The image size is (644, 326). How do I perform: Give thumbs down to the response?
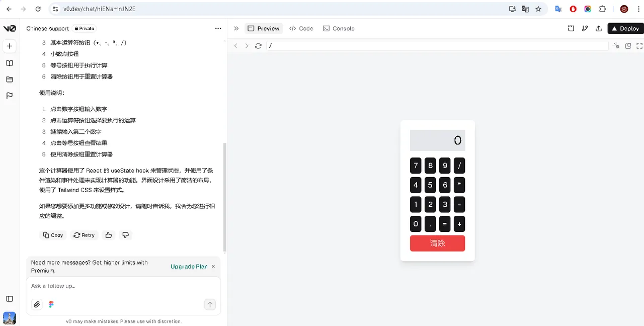coord(126,235)
